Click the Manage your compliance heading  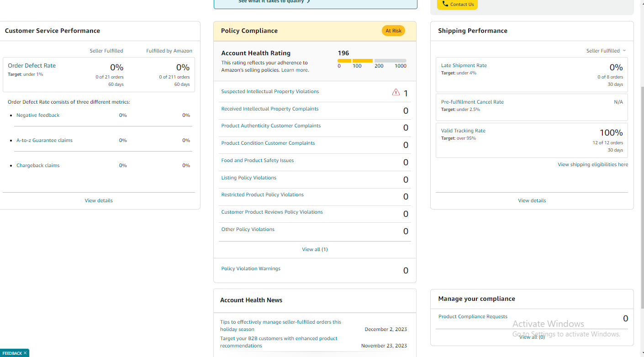point(476,299)
